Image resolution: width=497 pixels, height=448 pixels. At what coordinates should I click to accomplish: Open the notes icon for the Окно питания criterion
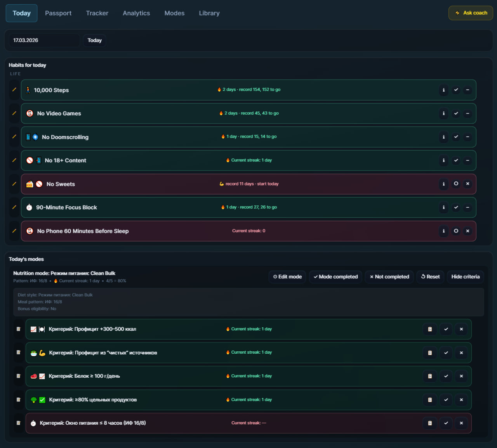click(x=430, y=423)
